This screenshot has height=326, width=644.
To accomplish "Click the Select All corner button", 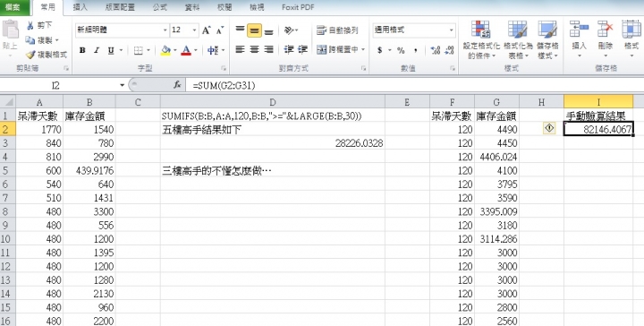I will [8, 102].
